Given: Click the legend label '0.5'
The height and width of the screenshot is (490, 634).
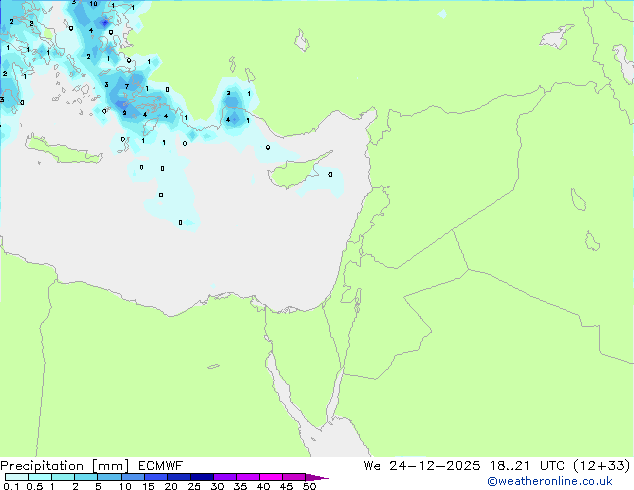Looking at the screenshot, I should pos(34,486).
